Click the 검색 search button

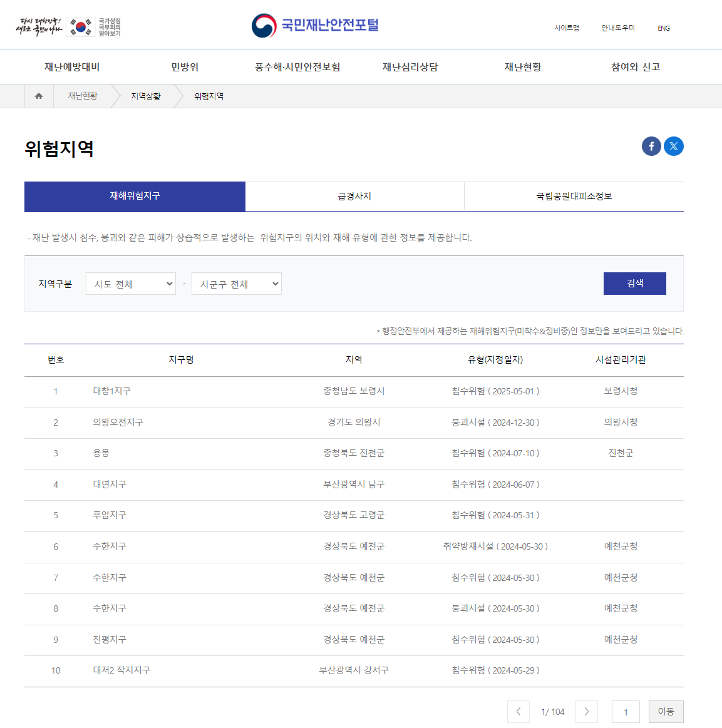[635, 284]
